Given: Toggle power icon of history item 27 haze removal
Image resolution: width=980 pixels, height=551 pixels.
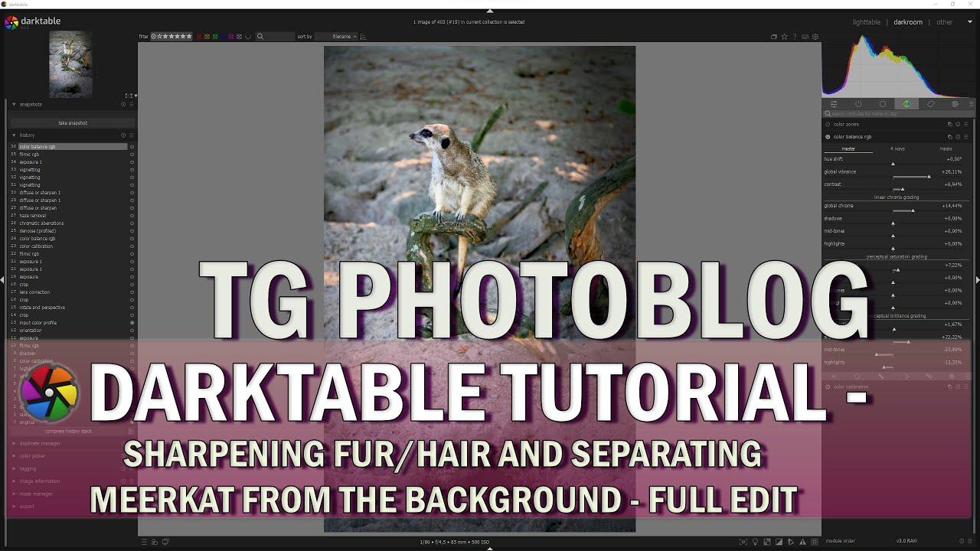Looking at the screenshot, I should 132,216.
